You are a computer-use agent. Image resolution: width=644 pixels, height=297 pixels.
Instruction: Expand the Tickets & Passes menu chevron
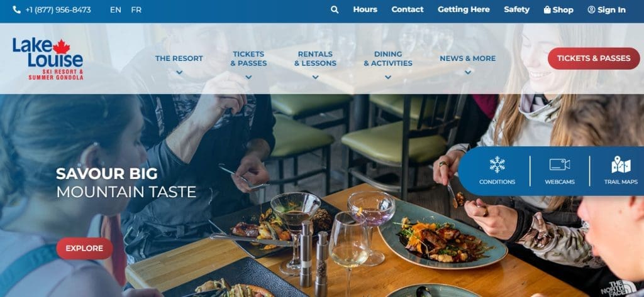[x=248, y=77]
